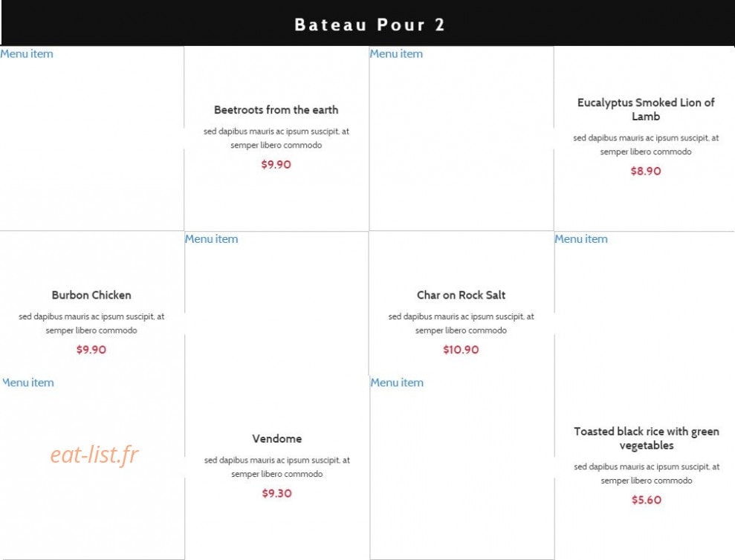
Task: Open the Menu item link above Vendome
Action: coord(211,239)
